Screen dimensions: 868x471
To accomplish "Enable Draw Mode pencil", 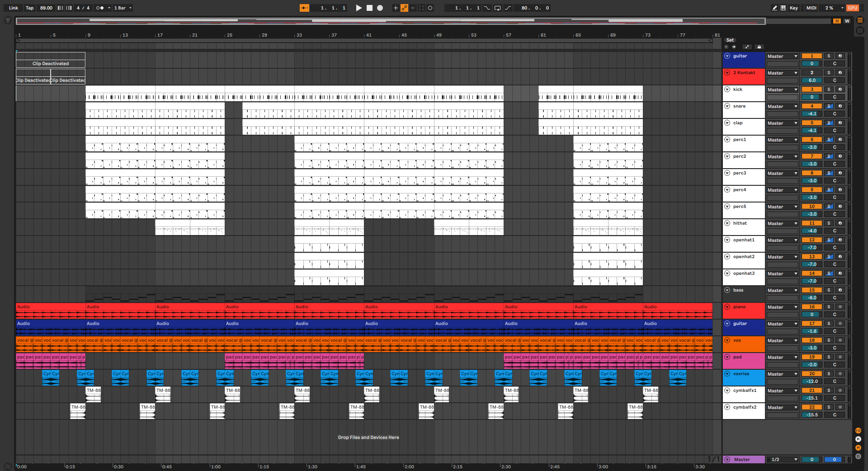I will pos(774,8).
